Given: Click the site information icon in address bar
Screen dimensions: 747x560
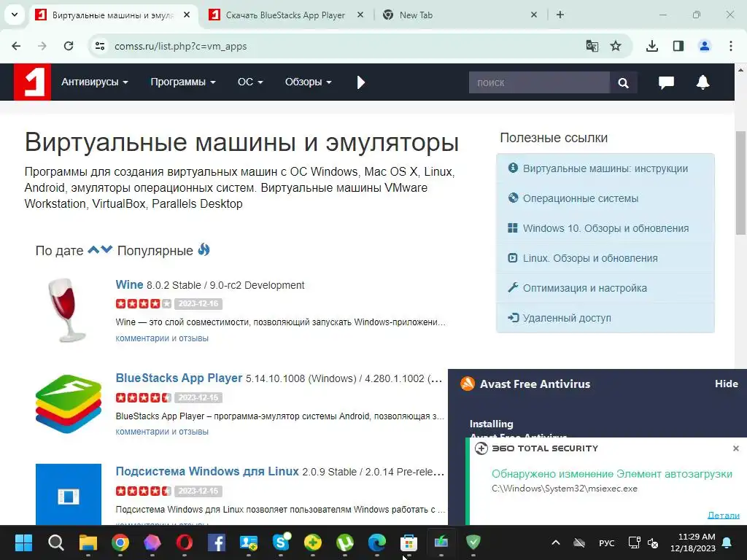Looking at the screenshot, I should pyautogui.click(x=100, y=46).
